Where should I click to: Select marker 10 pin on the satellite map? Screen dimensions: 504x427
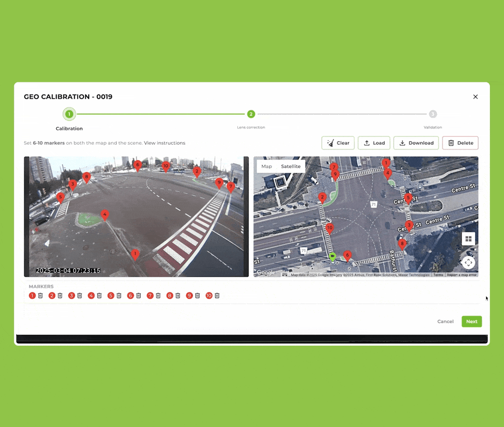(330, 228)
